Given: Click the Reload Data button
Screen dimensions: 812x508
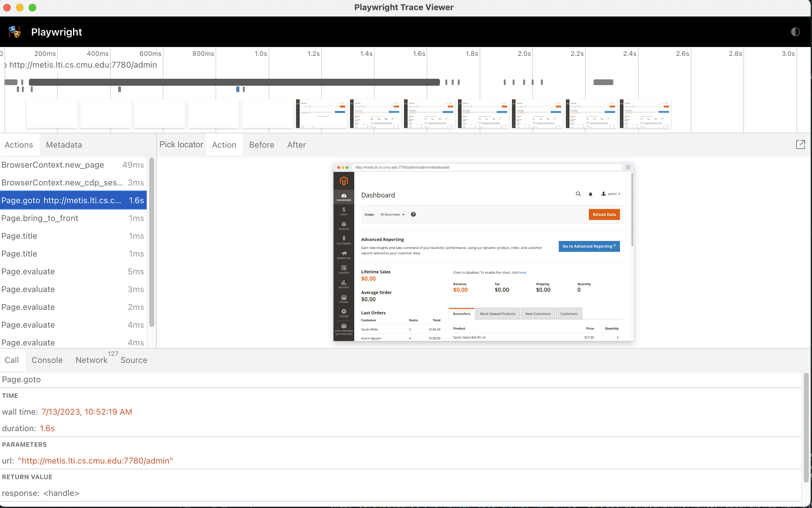Looking at the screenshot, I should tap(604, 214).
